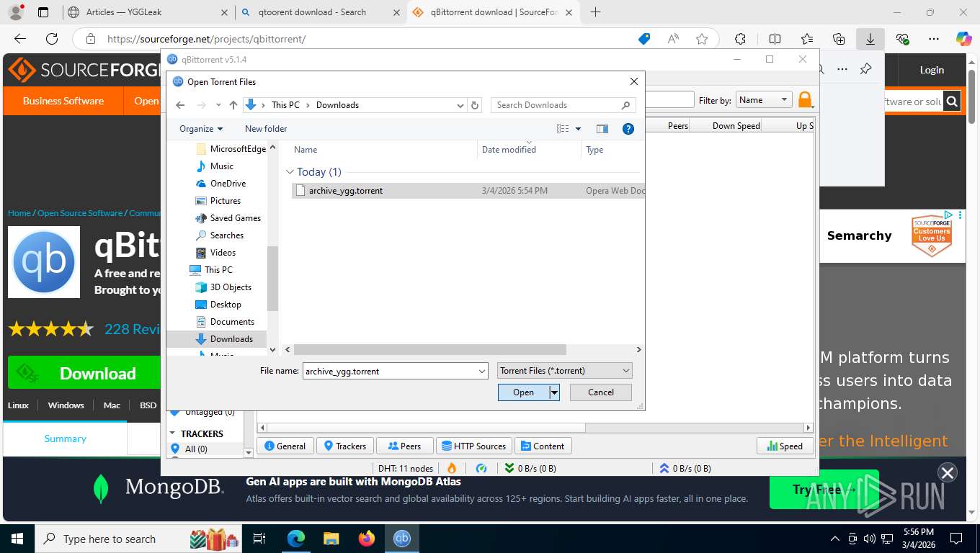Click the Speed button in qBittorrent

[x=785, y=446]
